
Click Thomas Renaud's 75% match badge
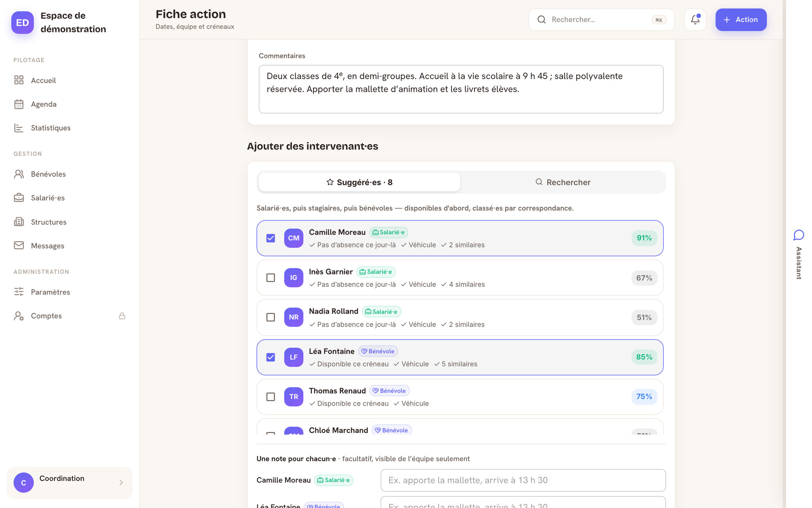[x=644, y=396]
